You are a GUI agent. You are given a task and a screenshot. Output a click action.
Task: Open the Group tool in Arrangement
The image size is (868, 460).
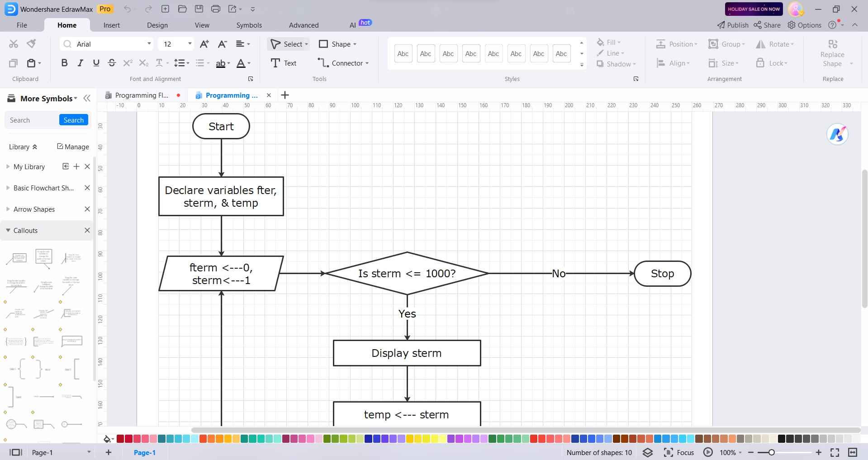(x=726, y=44)
